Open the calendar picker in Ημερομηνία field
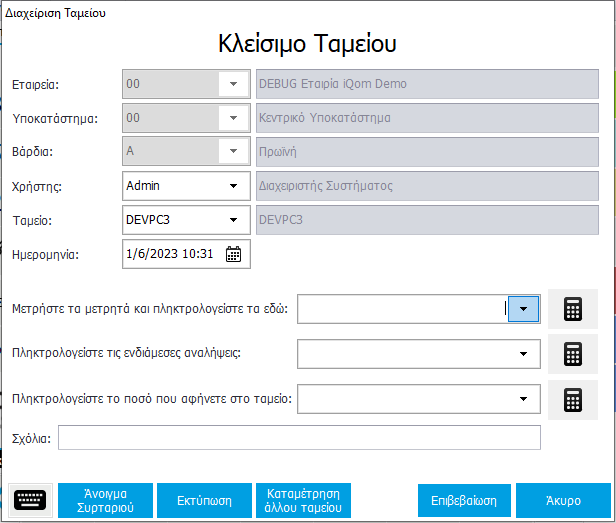 click(233, 254)
